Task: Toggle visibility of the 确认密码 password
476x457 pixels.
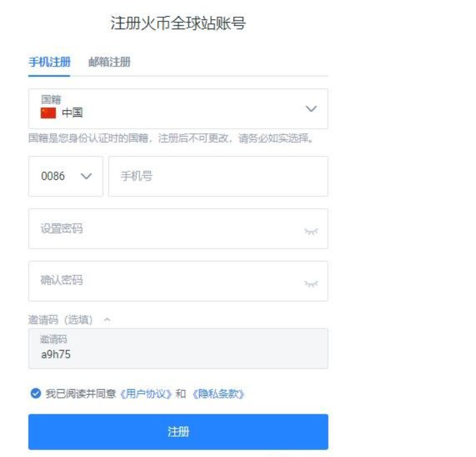Action: click(311, 284)
